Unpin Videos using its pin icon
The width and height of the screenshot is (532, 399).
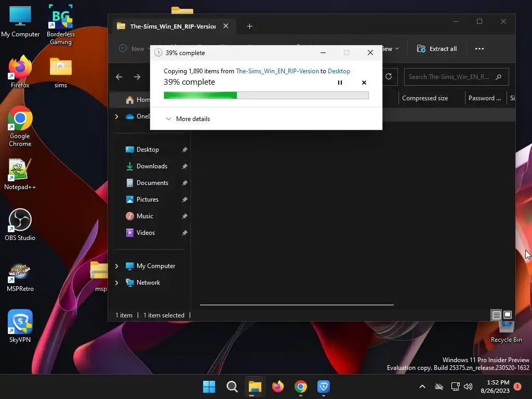point(184,233)
